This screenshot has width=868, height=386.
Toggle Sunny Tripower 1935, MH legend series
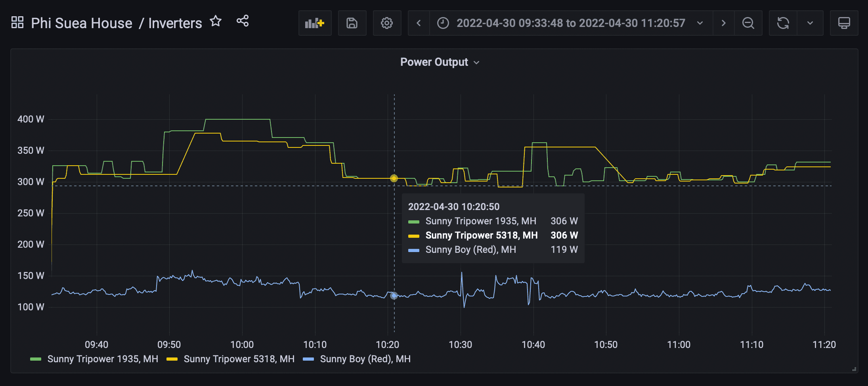tap(103, 359)
